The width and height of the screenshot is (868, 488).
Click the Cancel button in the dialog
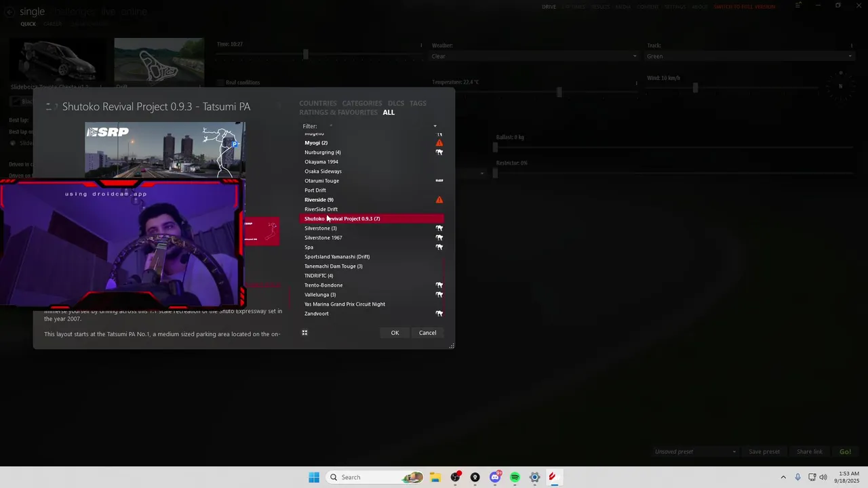coord(427,333)
